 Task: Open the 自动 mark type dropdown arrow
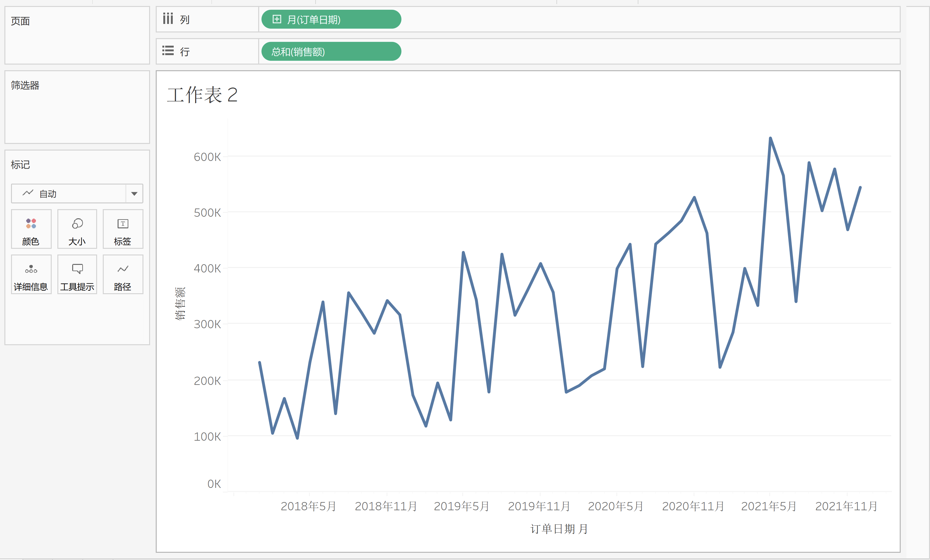134,193
